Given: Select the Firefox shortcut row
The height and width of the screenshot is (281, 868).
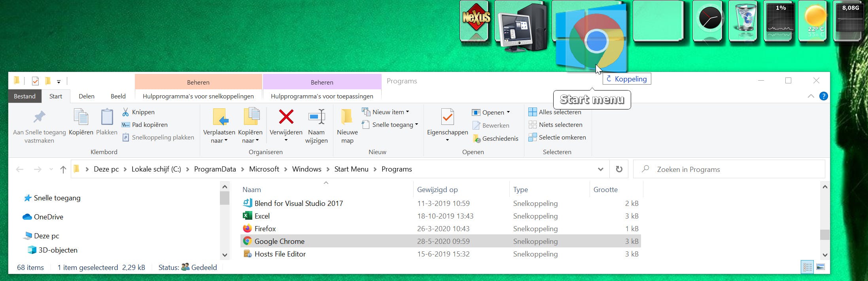Looking at the screenshot, I should [x=441, y=229].
